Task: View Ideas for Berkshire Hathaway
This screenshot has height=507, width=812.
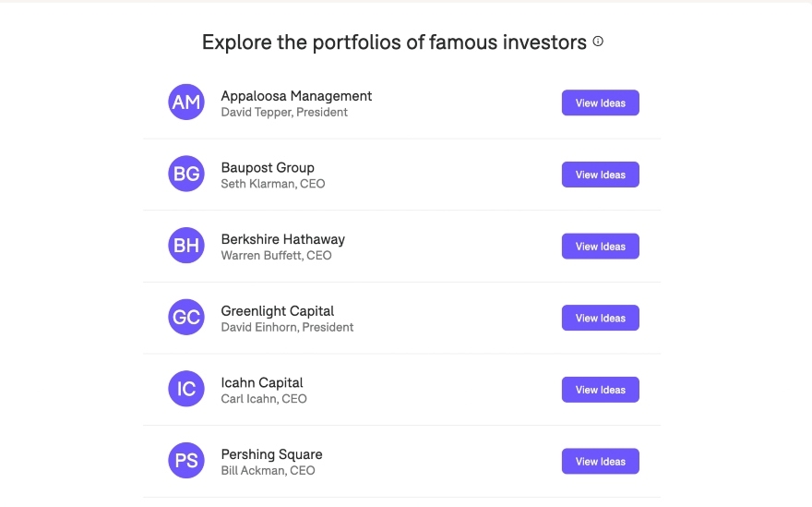Action: [x=600, y=247]
